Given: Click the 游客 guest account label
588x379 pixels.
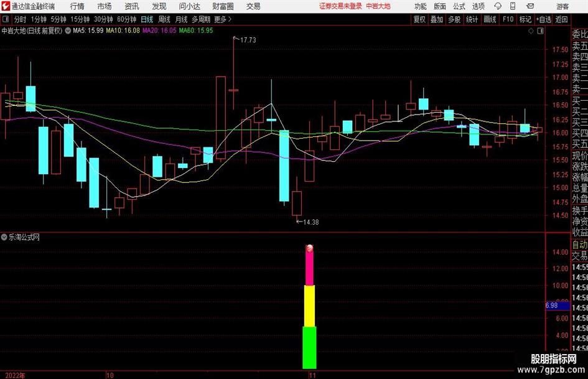Looking at the screenshot, I should tap(562, 6).
